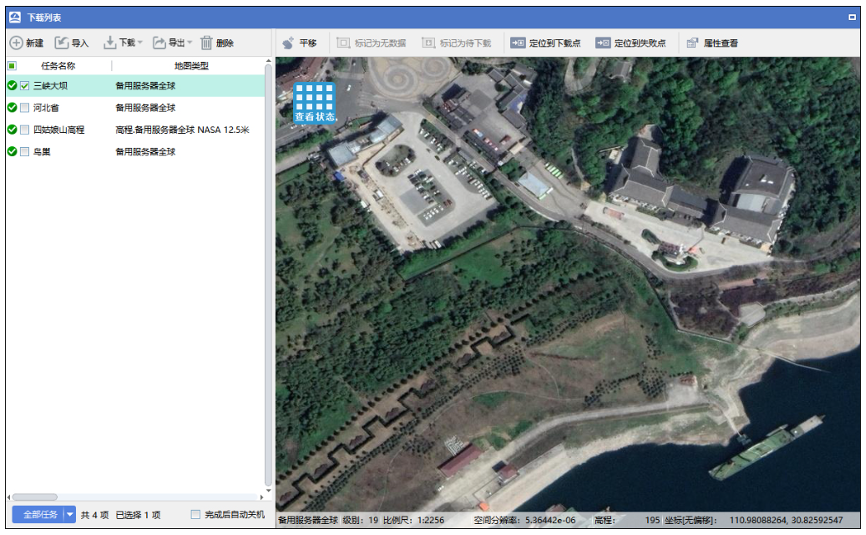Click the 查看状态 grid icon on map
Screen dimensions: 866x535
pos(314,98)
